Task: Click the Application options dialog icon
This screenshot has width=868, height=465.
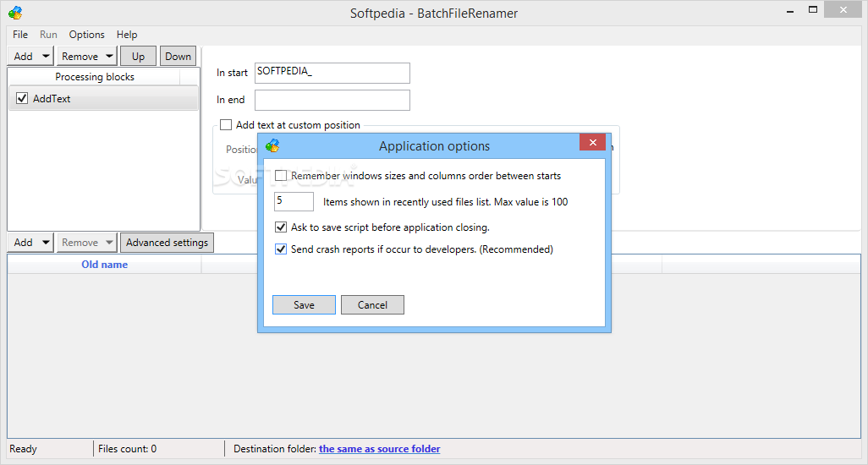Action: [x=272, y=146]
